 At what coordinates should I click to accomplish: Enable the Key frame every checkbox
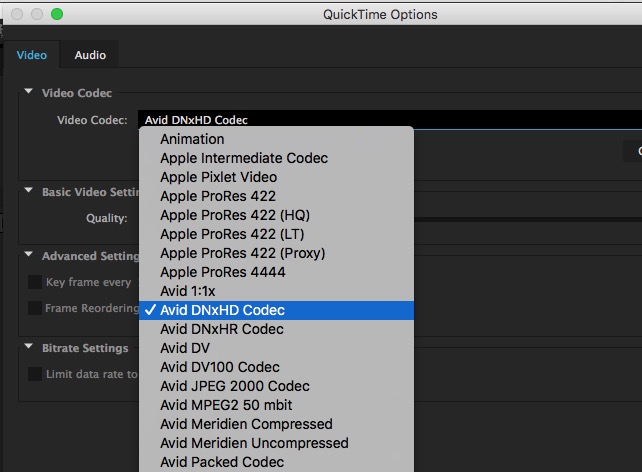35,282
